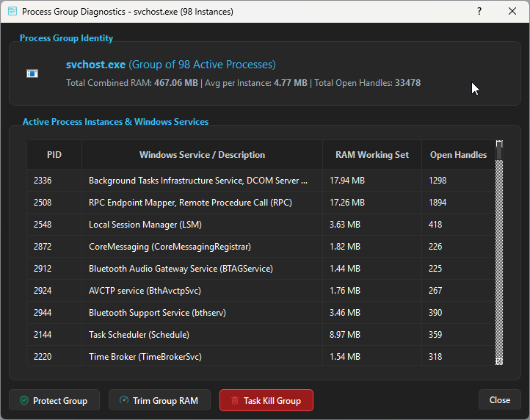
Task: Click the svchost.exe process icon in the identity panel
Action: (32, 73)
